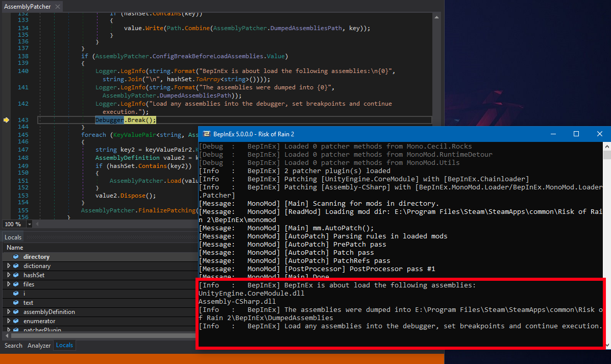Click the directory variable cube icon
The width and height of the screenshot is (611, 364).
16,257
